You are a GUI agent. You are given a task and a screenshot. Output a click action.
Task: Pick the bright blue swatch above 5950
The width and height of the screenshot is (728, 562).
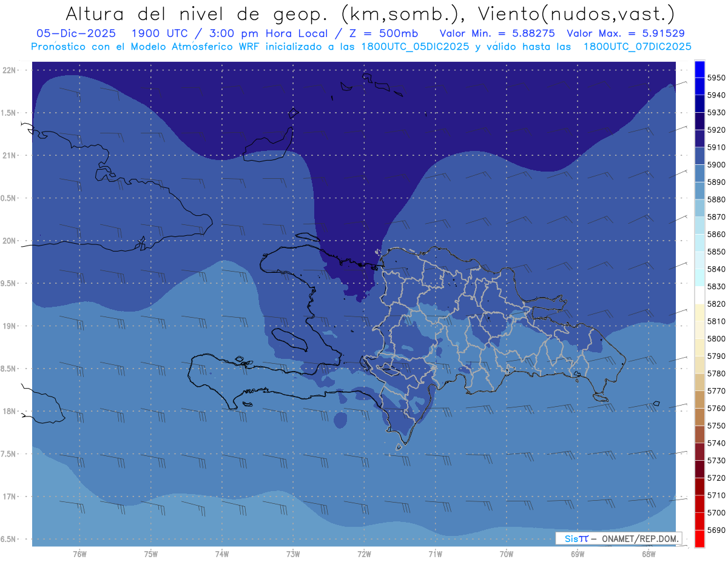click(x=699, y=69)
